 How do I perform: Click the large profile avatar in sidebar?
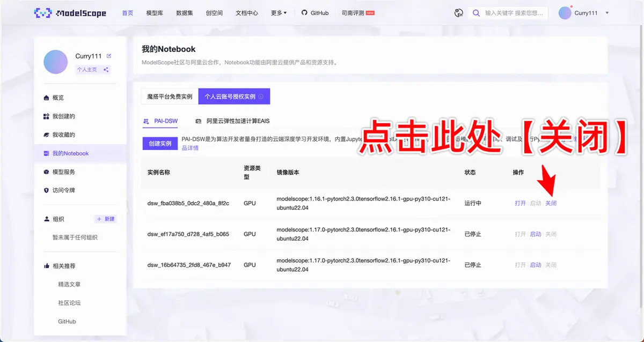point(56,62)
